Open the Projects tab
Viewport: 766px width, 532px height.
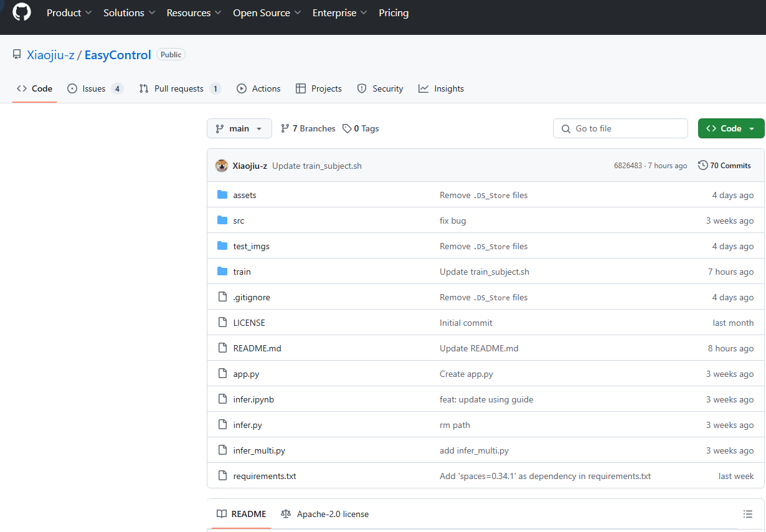[319, 88]
